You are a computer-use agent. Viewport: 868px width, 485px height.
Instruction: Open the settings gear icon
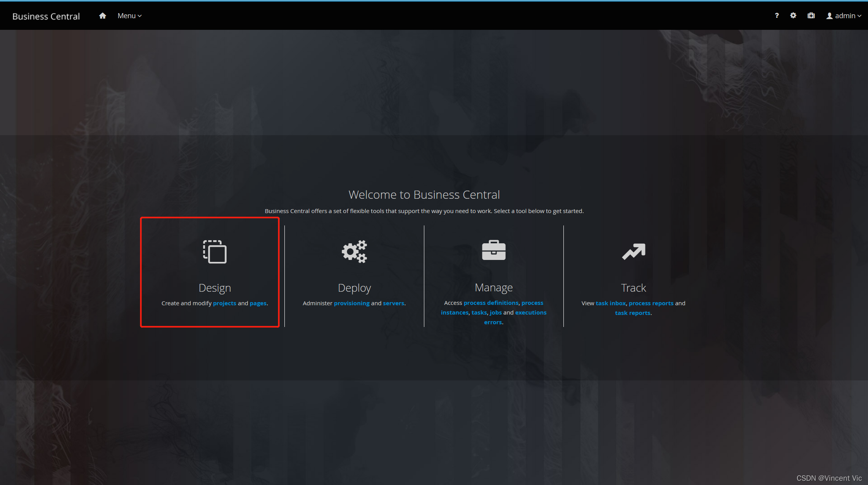pos(793,15)
